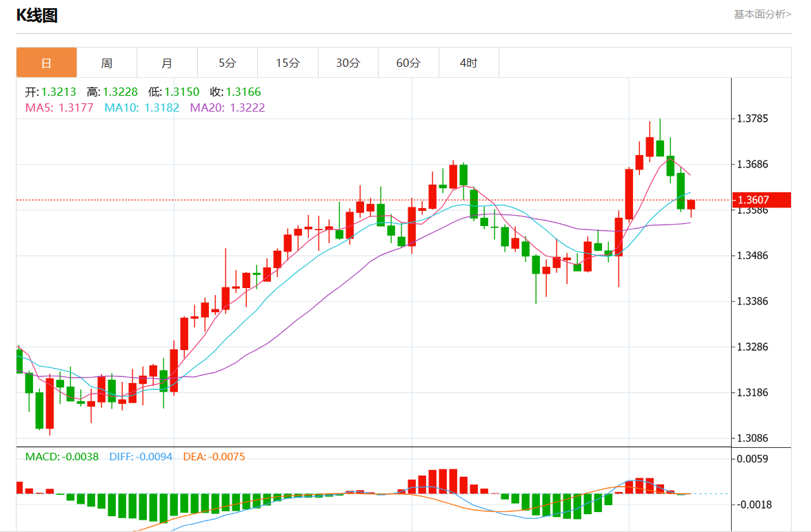Select the 日 daily chart tab

pyautogui.click(x=47, y=63)
